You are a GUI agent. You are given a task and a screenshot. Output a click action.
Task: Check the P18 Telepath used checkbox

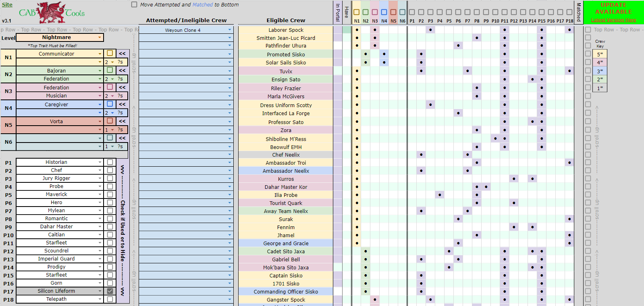[x=110, y=299]
